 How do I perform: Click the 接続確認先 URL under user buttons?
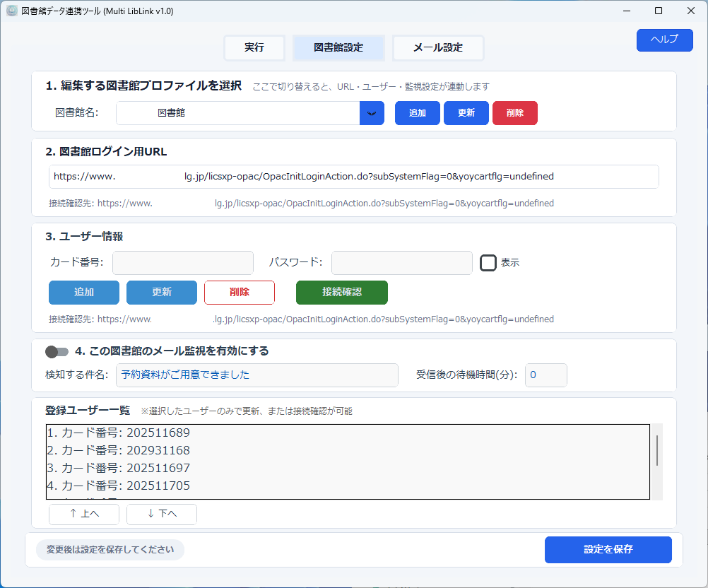click(x=301, y=319)
